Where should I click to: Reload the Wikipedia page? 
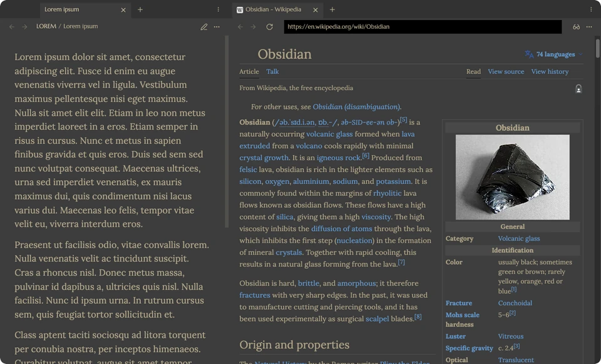pyautogui.click(x=269, y=27)
